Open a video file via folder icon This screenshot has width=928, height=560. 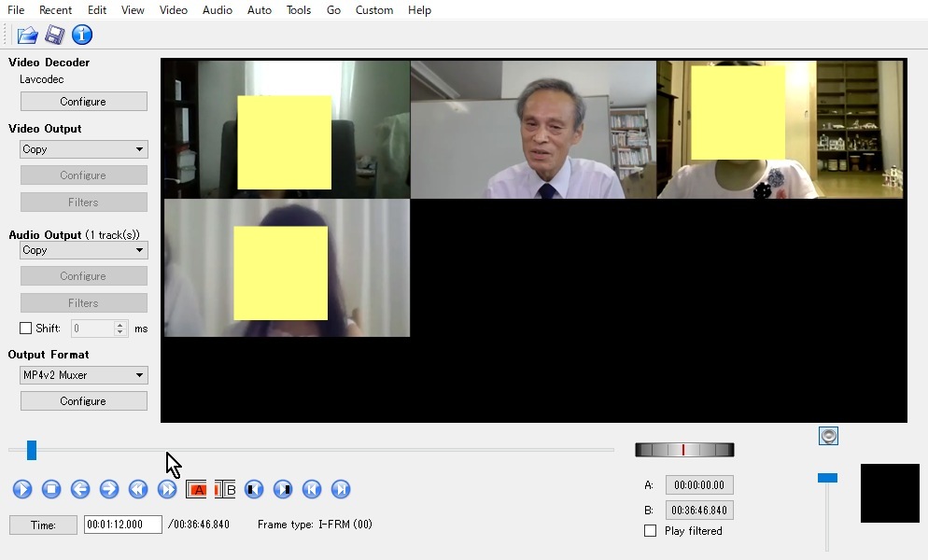click(27, 35)
